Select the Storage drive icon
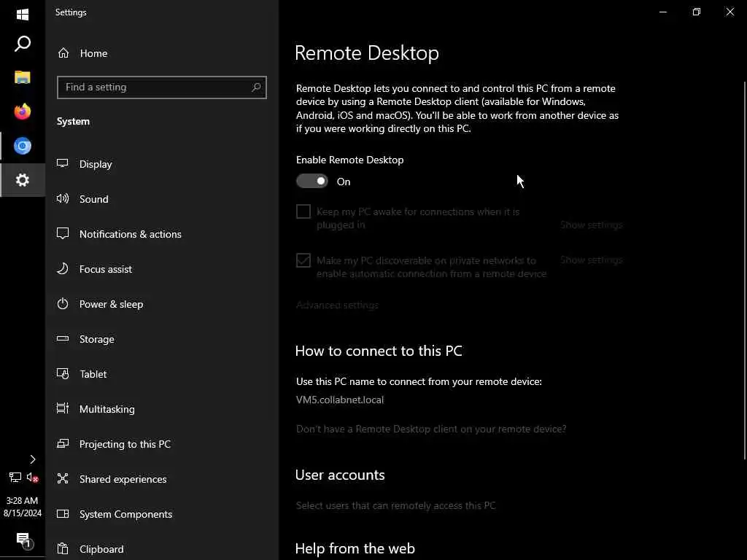 coord(63,339)
